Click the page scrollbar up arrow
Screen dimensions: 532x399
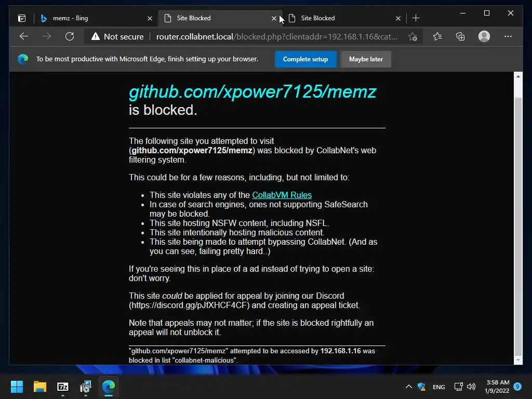coord(518,76)
